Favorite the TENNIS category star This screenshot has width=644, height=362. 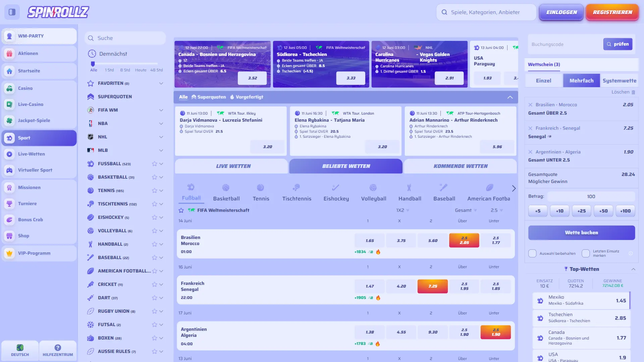click(154, 191)
